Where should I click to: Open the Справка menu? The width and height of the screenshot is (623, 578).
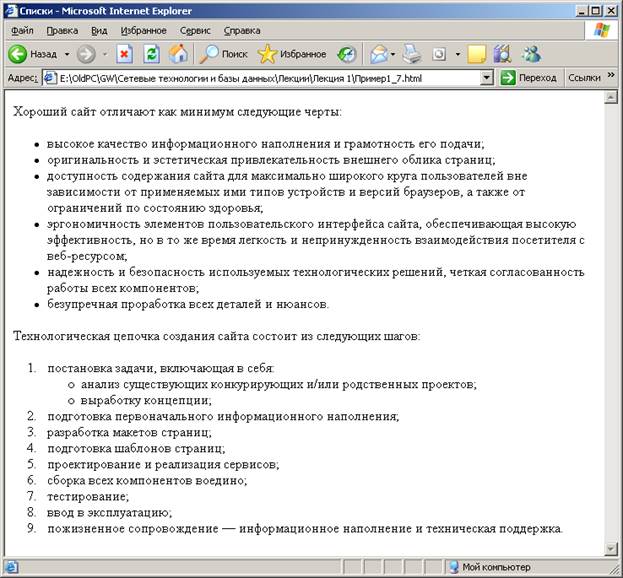pyautogui.click(x=242, y=31)
